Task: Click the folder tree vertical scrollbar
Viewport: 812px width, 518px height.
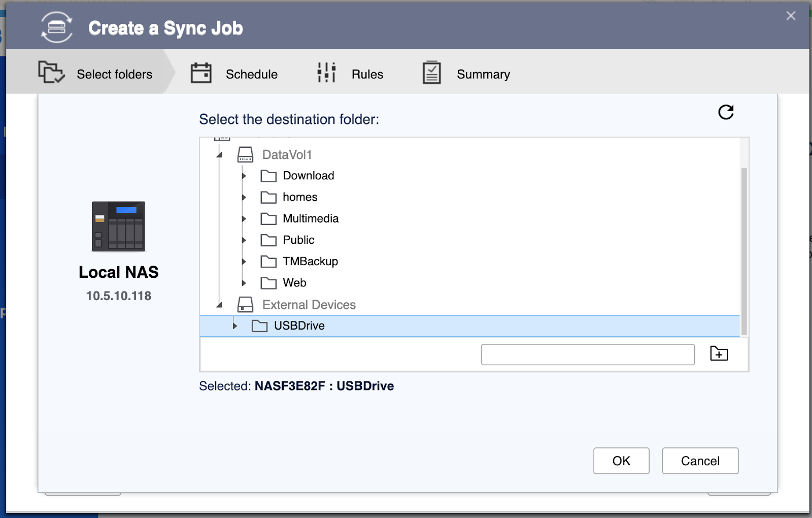Action: click(744, 251)
